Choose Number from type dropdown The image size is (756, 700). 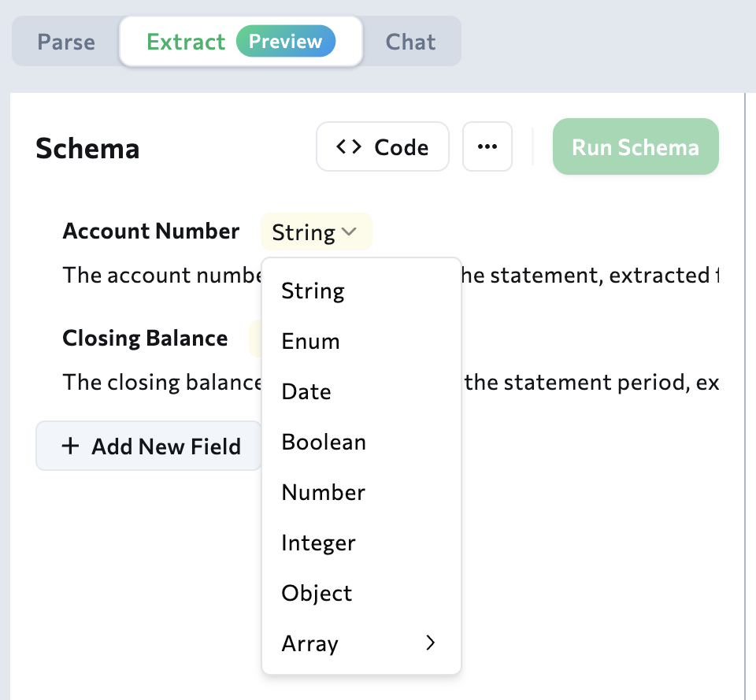tap(324, 493)
